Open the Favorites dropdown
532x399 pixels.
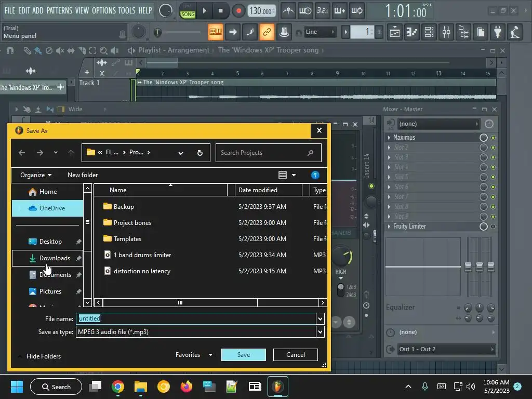(194, 354)
